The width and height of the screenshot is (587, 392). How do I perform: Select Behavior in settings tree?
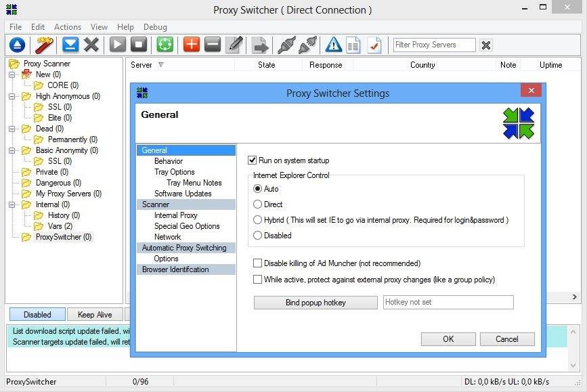tap(169, 161)
